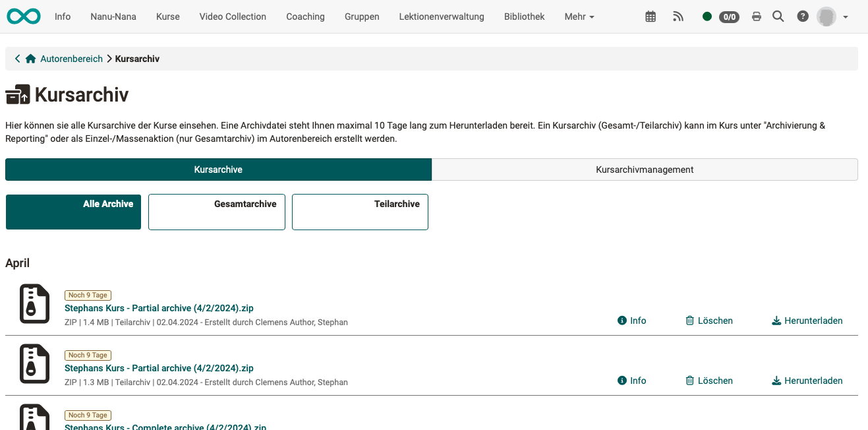
Task: Filter by Gesamtarchive
Action: [216, 212]
